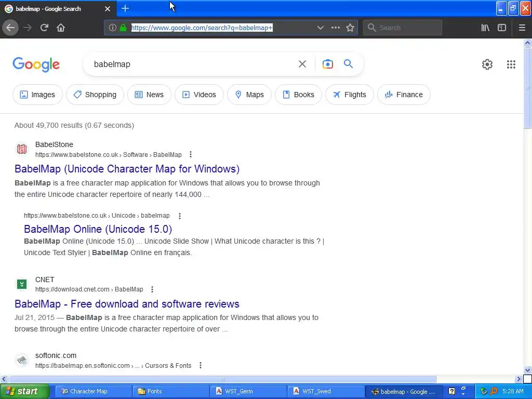532x399 pixels.
Task: Switch to Maps results
Action: click(x=249, y=95)
